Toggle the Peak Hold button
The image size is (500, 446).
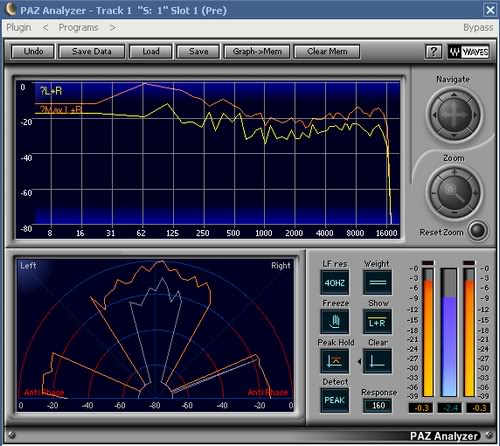335,361
